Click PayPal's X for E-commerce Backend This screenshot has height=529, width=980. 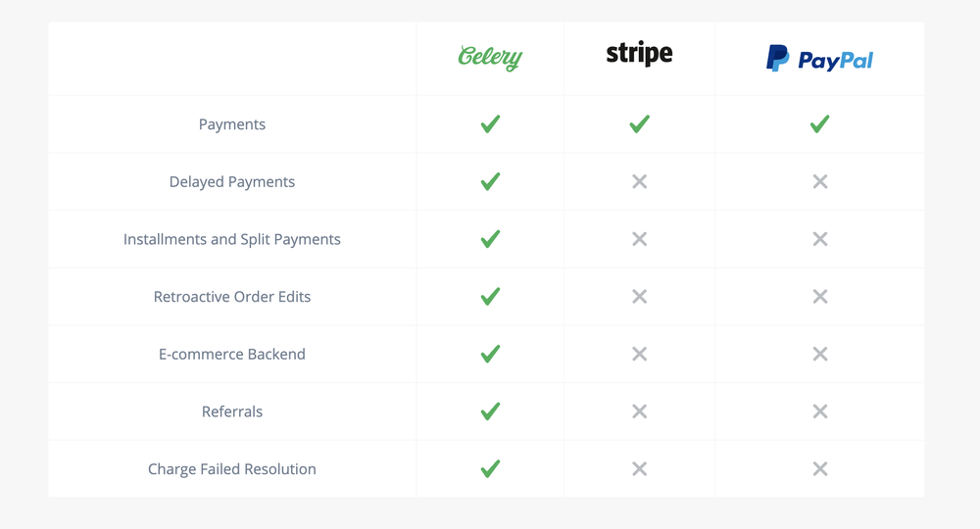(820, 354)
